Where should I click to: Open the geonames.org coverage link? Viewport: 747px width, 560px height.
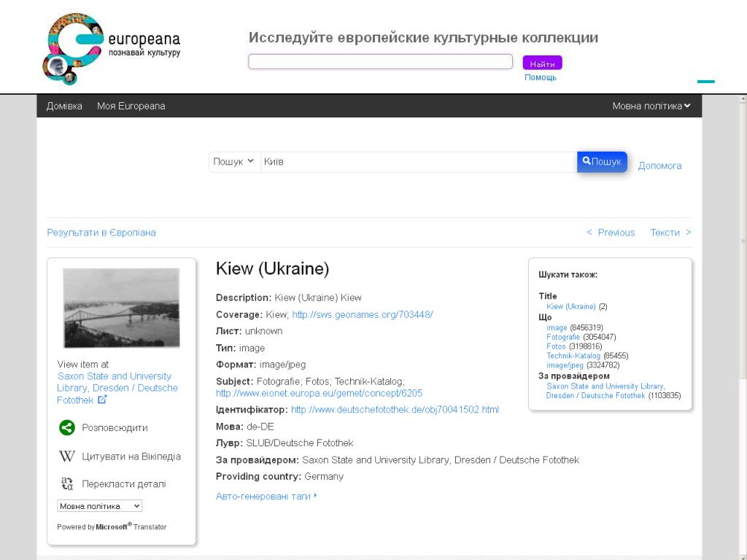click(362, 314)
